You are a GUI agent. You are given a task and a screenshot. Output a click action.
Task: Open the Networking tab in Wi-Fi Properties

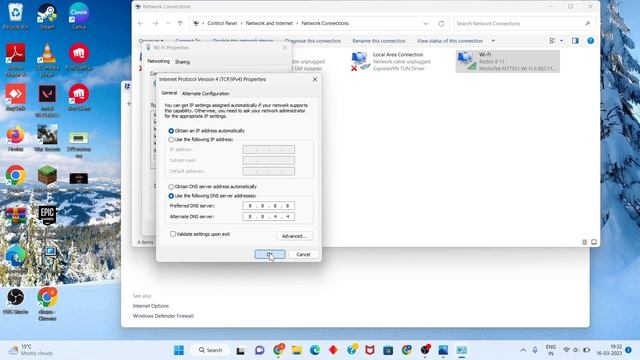tap(158, 61)
